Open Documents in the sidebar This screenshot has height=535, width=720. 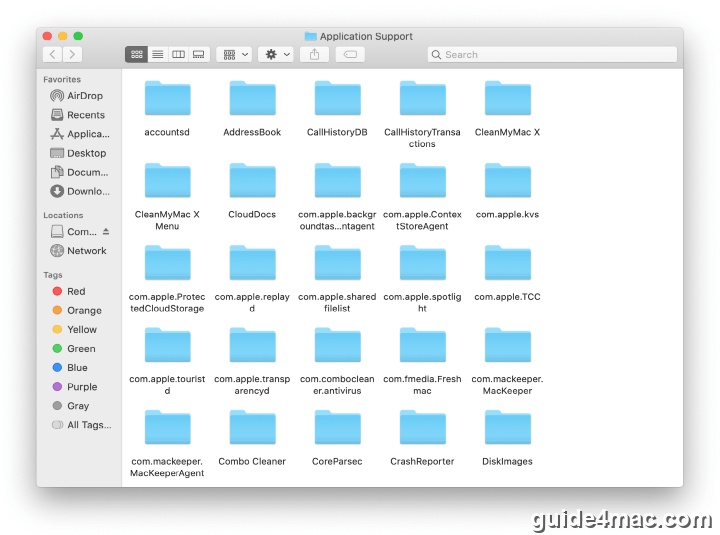tap(79, 172)
